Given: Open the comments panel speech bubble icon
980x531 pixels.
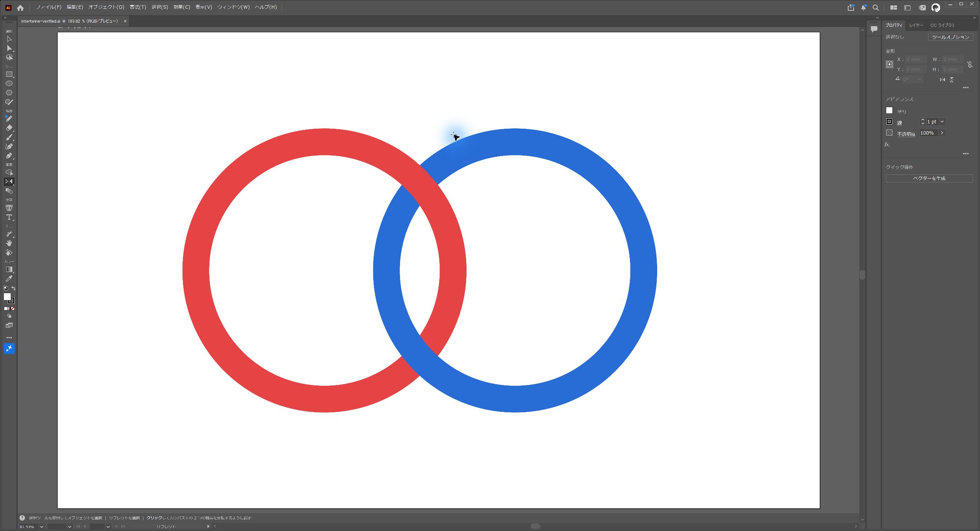Looking at the screenshot, I should point(874,29).
